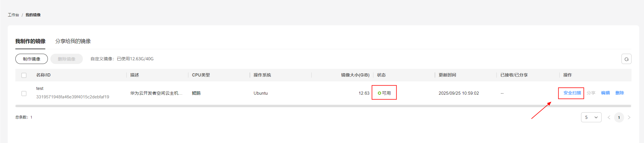Click the refresh icon above the table
644x143 pixels.
click(626, 59)
